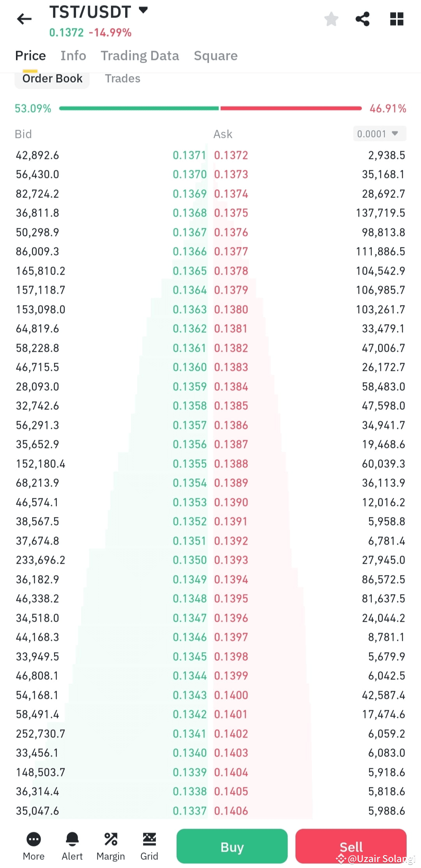Open the More menu at the bottom

(x=34, y=843)
